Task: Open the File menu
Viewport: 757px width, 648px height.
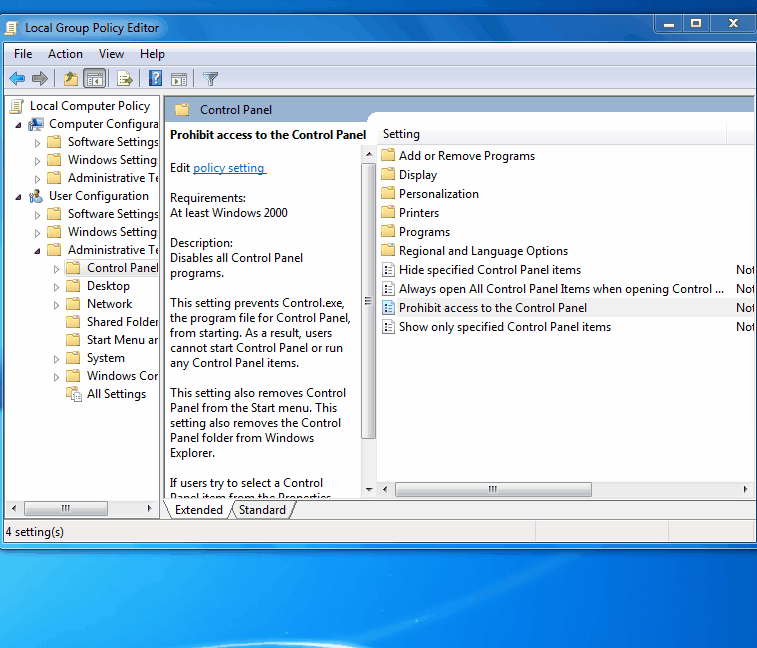Action: [x=23, y=54]
